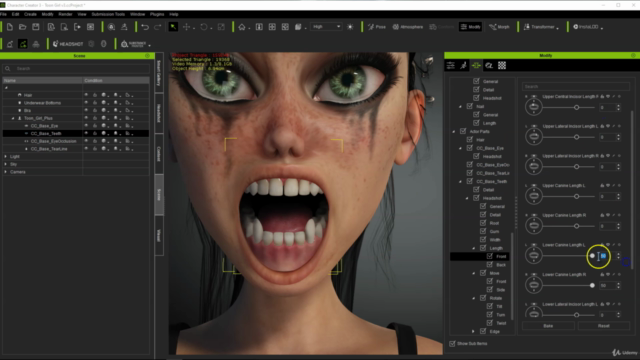
Task: Open the Plugins menu
Action: pos(157,14)
